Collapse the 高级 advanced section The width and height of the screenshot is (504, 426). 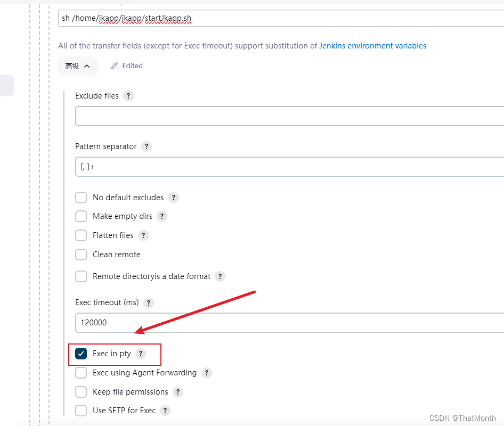pos(78,66)
